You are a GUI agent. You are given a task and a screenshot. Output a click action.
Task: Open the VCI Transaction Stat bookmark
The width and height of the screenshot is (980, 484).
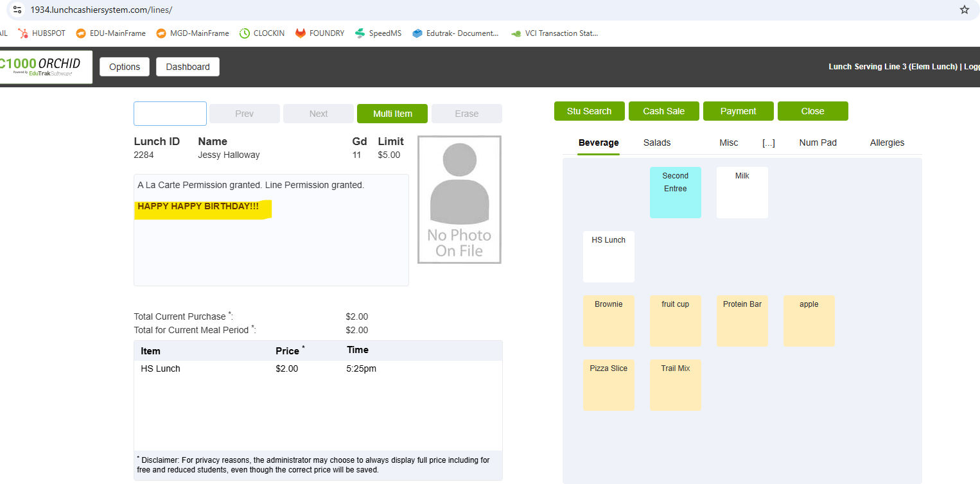click(554, 33)
